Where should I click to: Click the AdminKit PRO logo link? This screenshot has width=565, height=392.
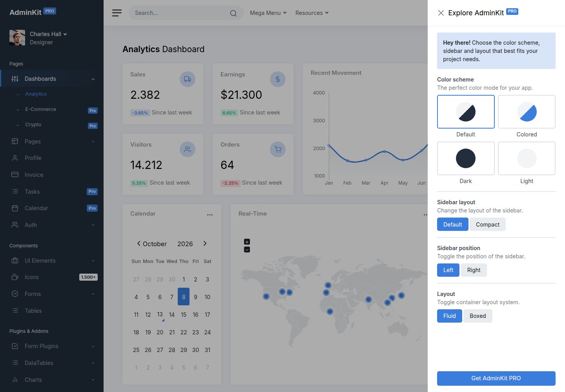33,12
